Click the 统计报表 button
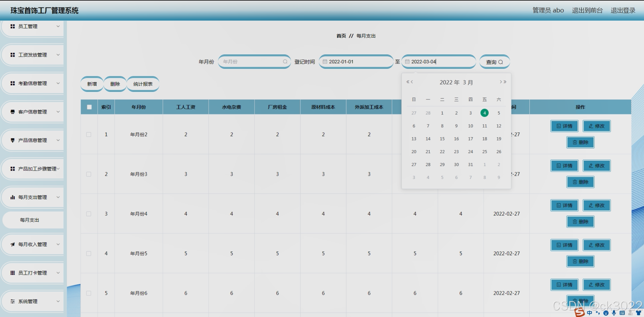 [143, 84]
